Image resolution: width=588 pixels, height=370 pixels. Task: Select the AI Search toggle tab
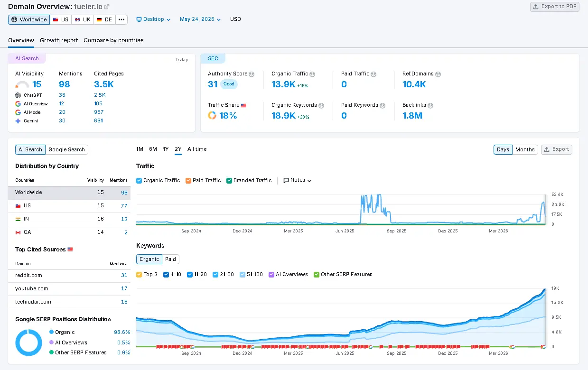pos(30,149)
